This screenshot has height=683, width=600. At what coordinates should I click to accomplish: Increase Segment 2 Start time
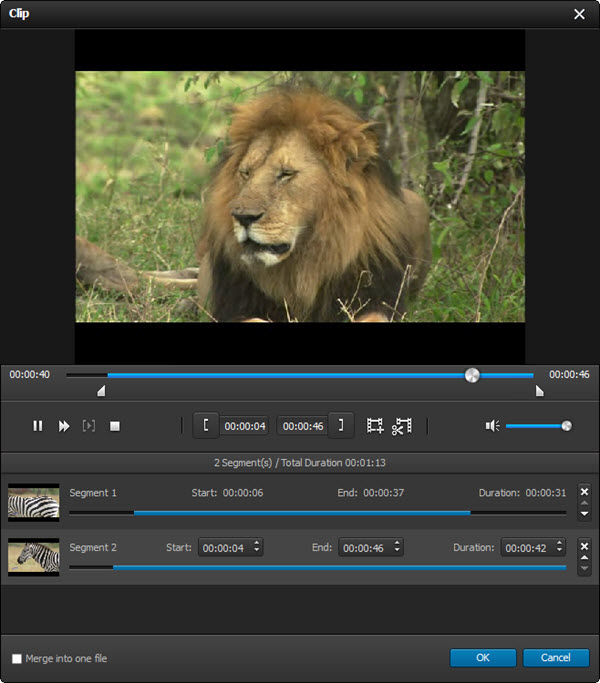click(x=257, y=543)
